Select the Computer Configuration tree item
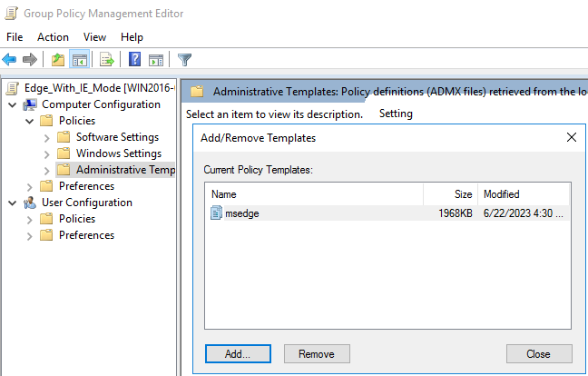 (101, 104)
